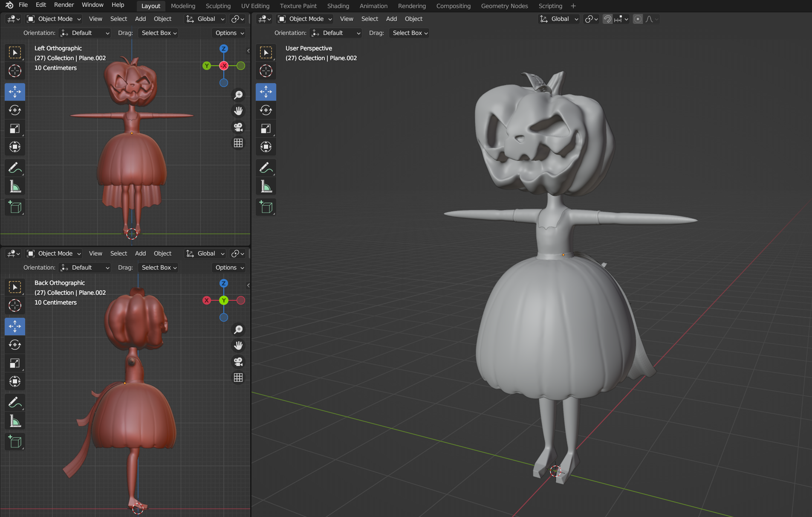Choose the Add Cube tool in Left Orthographic viewport
The height and width of the screenshot is (517, 812).
[15, 207]
